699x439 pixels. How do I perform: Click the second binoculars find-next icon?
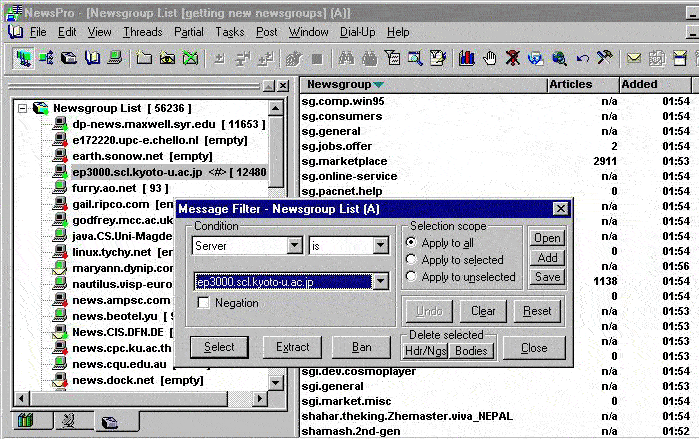[x=369, y=58]
